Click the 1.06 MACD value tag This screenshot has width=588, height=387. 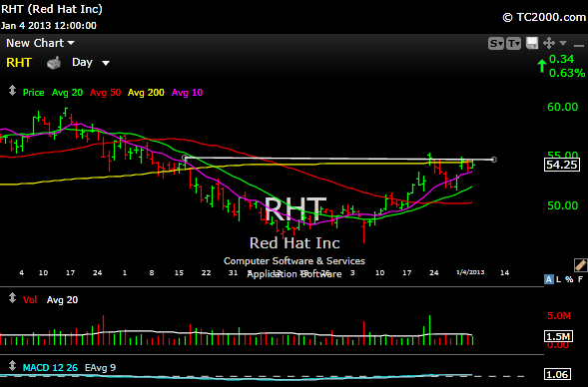pos(558,374)
